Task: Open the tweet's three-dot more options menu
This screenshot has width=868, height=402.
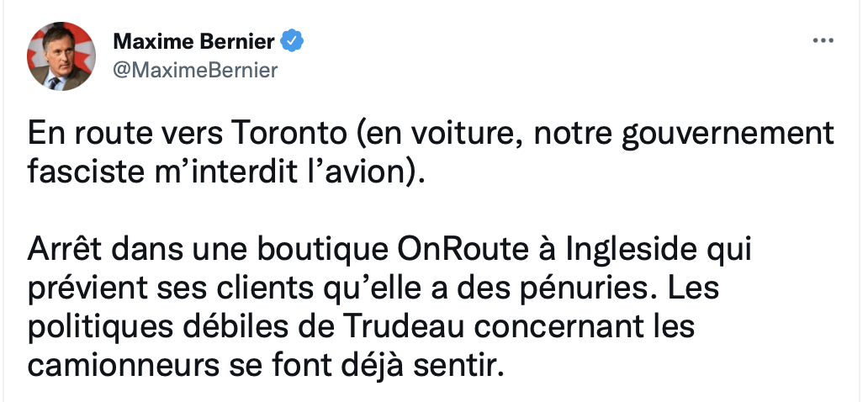Action: pyautogui.click(x=823, y=40)
